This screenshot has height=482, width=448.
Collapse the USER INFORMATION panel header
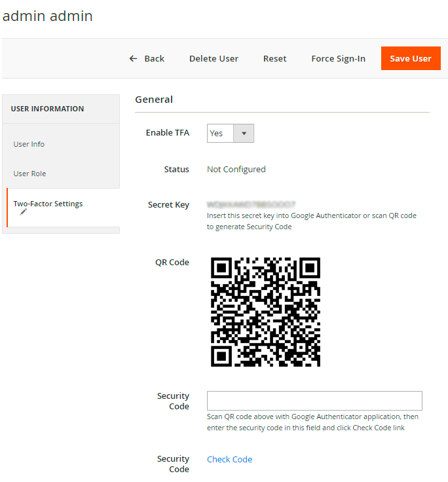tap(47, 109)
